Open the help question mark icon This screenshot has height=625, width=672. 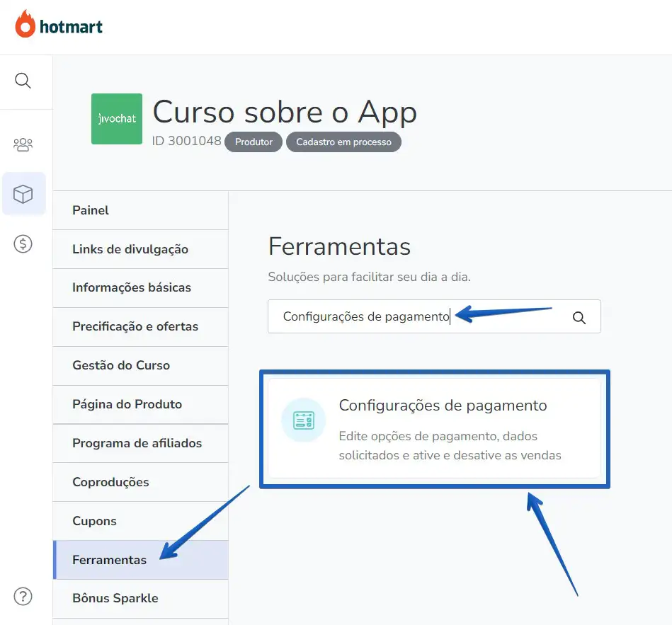23,596
